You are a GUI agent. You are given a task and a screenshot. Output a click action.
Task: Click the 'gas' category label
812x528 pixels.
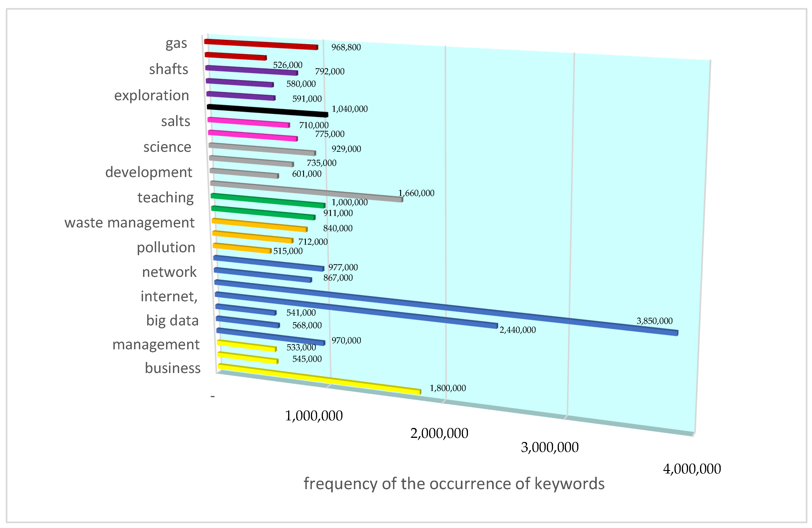point(176,44)
